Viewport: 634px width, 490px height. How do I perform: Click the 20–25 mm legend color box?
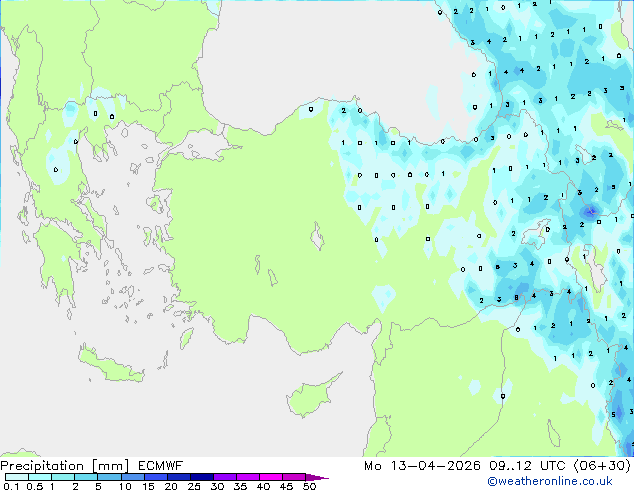tap(178, 477)
